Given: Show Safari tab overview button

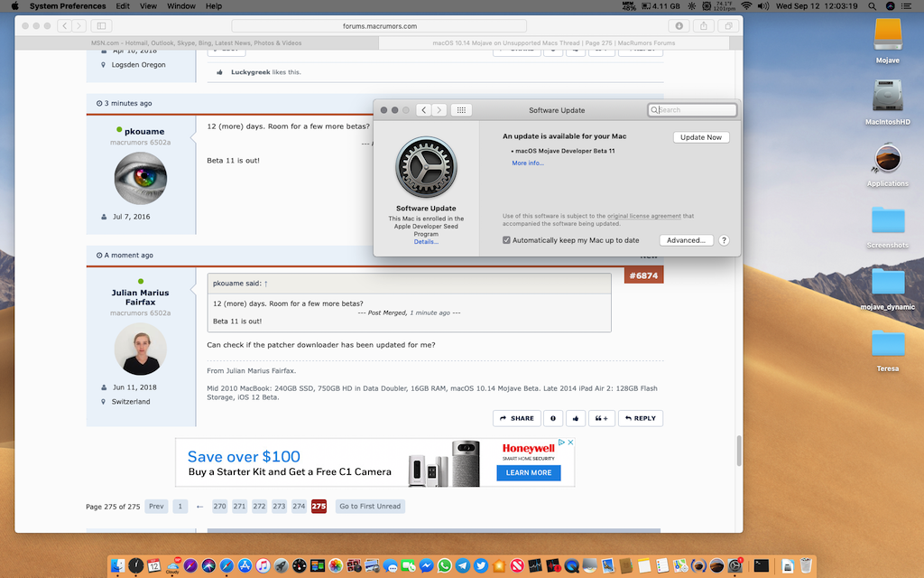Looking at the screenshot, I should pos(728,26).
